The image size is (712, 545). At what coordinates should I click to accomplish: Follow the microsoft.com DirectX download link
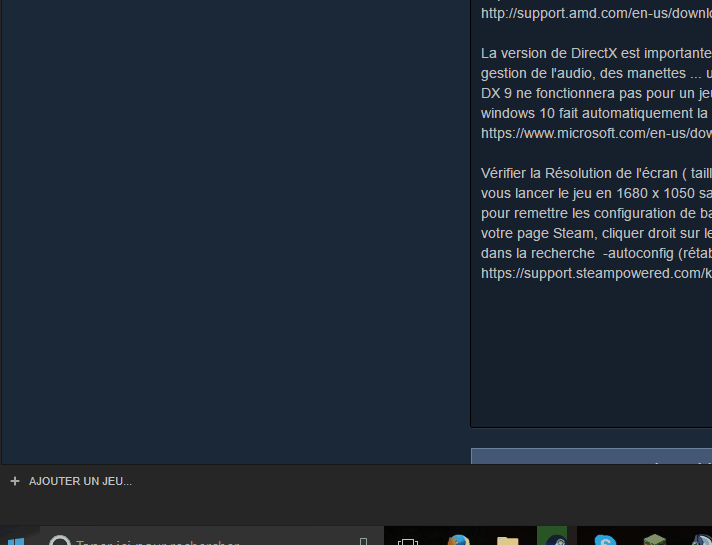coord(596,133)
